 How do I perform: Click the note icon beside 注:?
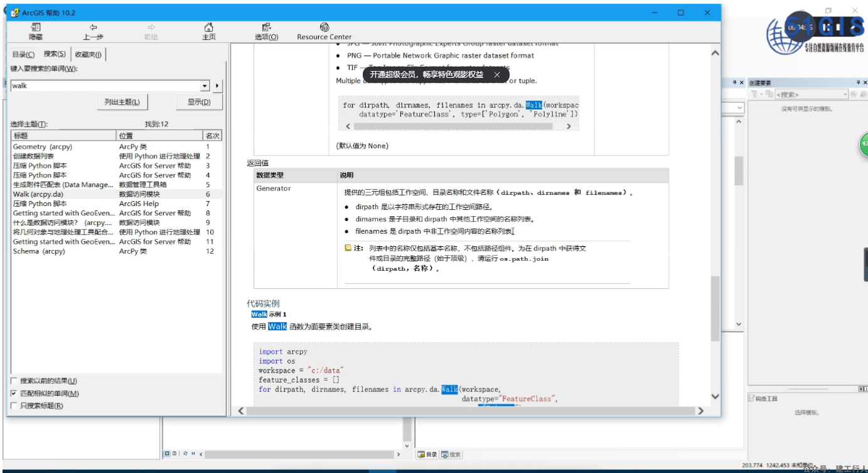point(348,248)
